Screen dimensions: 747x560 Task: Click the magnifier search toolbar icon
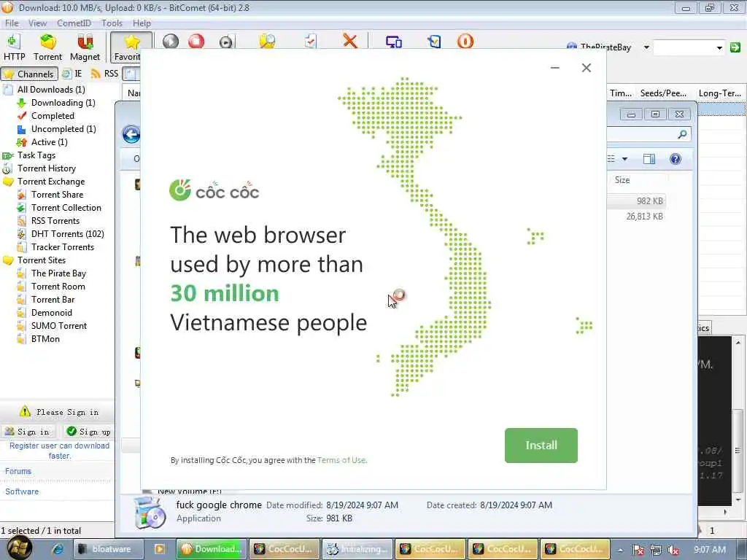point(267,42)
